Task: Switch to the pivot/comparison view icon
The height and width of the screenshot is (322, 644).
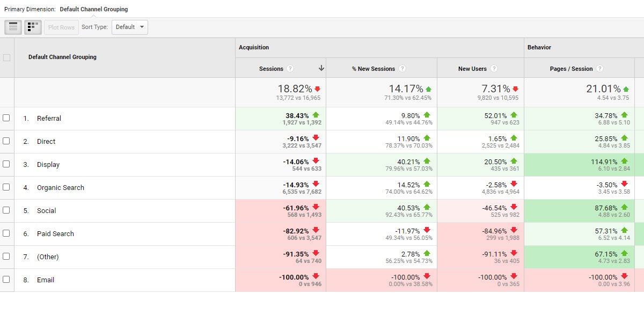Action: [33, 27]
